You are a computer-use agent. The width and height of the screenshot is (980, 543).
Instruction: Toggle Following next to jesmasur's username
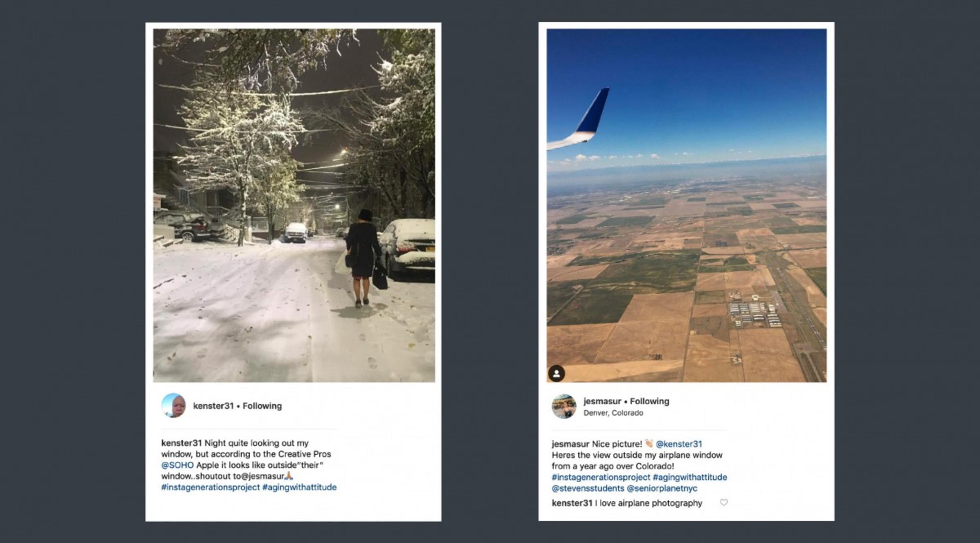coord(649,401)
